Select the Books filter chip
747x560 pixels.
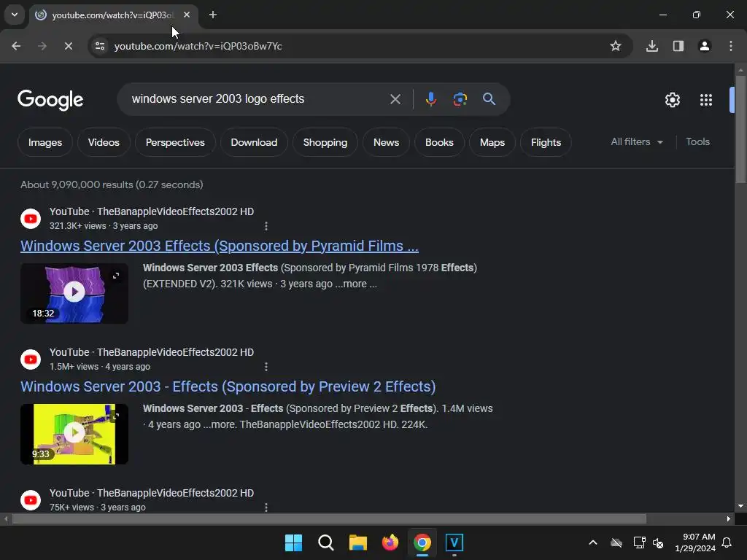point(439,142)
